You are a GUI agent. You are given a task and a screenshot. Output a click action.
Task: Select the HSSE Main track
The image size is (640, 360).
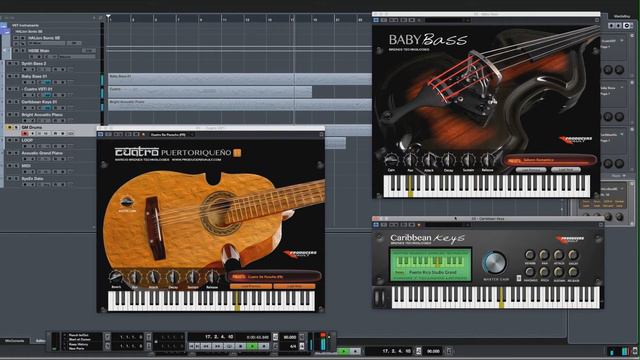(x=39, y=51)
